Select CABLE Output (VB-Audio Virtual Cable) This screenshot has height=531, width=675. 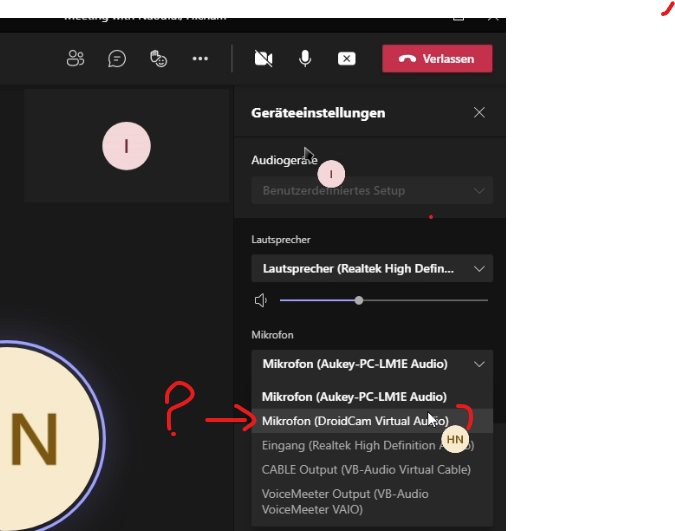coord(366,469)
